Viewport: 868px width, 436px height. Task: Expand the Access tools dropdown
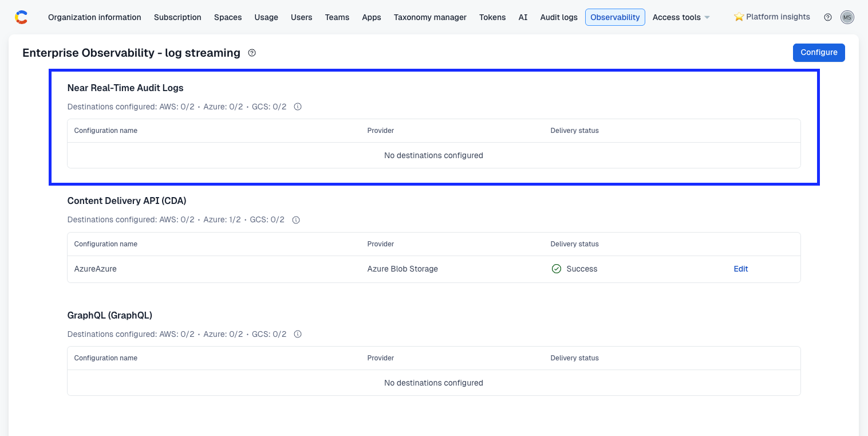point(681,17)
